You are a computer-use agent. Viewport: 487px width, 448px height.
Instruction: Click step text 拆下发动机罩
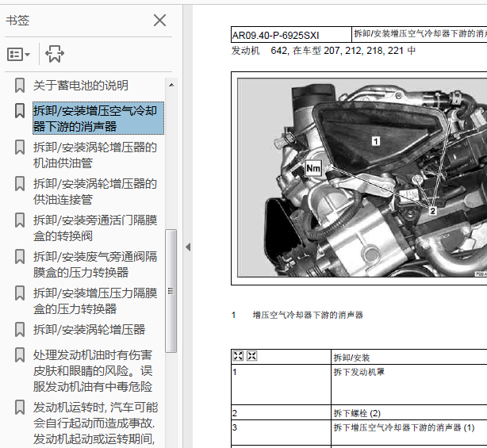tap(359, 372)
